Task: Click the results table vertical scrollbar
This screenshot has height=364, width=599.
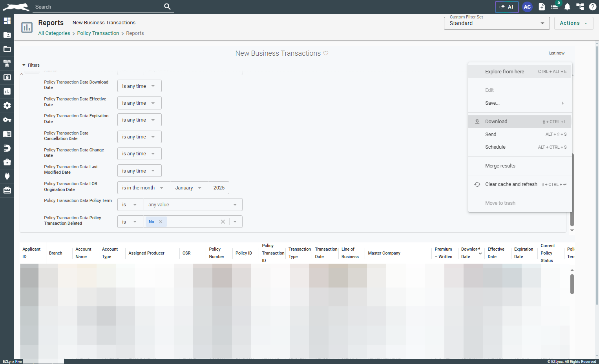Action: 572,284
